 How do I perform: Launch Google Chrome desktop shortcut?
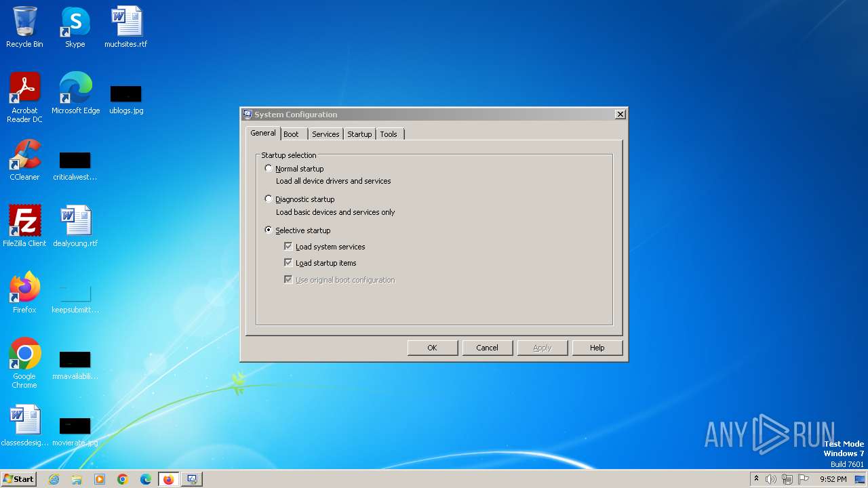pyautogui.click(x=24, y=363)
